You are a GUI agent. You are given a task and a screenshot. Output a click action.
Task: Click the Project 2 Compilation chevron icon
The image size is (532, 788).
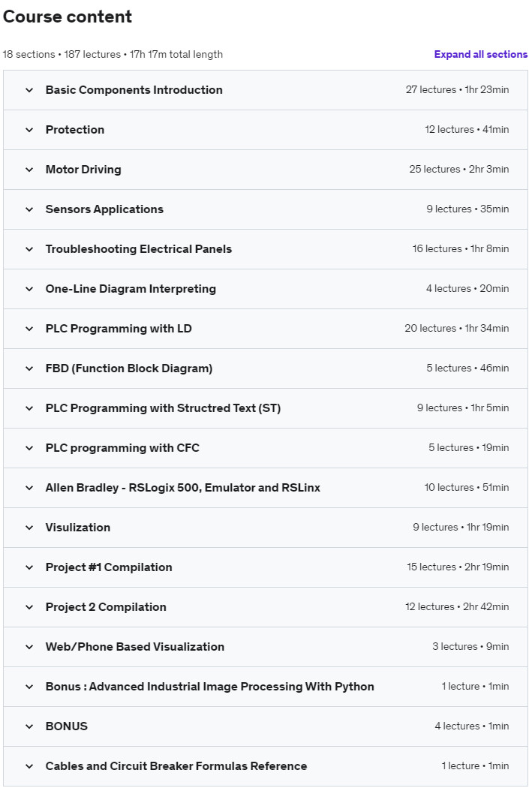click(29, 607)
